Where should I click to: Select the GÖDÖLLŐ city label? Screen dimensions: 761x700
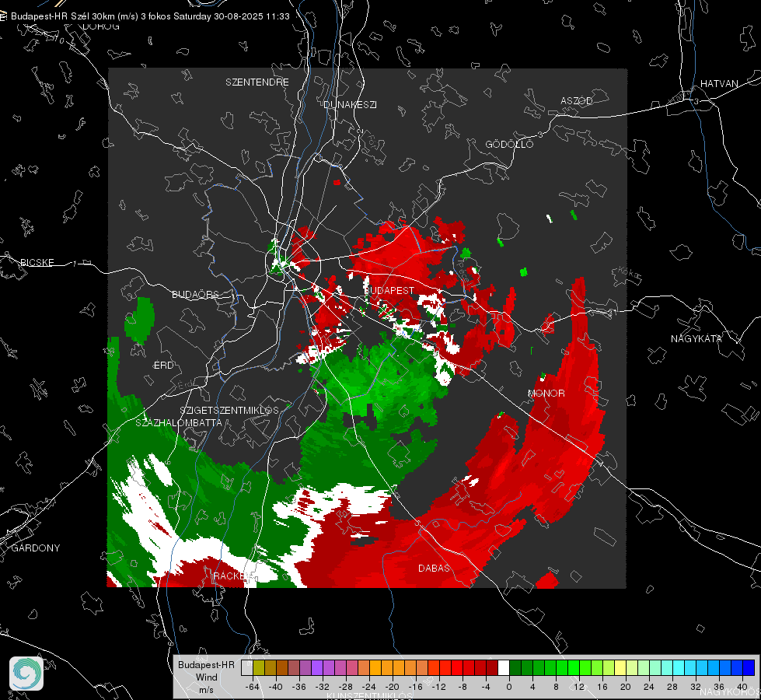click(x=509, y=144)
